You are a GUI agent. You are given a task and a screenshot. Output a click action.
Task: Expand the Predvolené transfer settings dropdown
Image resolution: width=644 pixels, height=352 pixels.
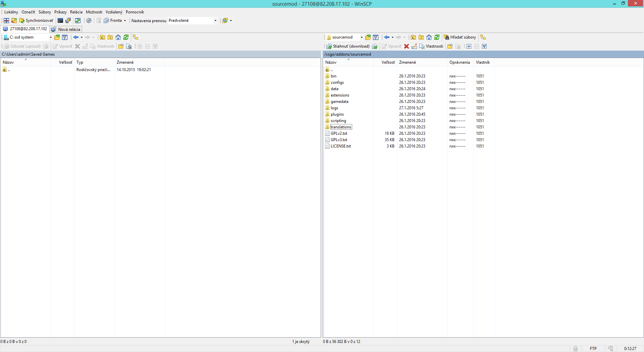pyautogui.click(x=215, y=20)
